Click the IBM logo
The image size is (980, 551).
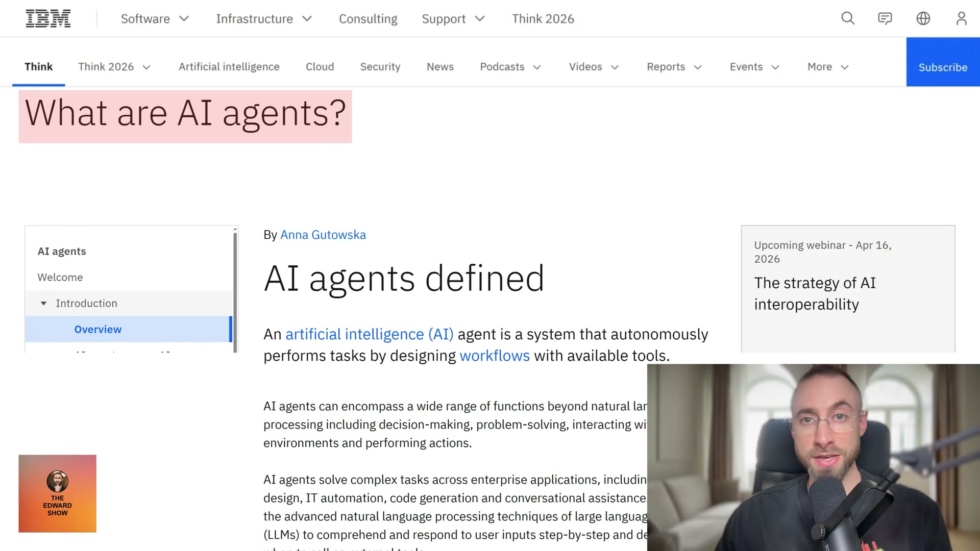click(x=48, y=18)
